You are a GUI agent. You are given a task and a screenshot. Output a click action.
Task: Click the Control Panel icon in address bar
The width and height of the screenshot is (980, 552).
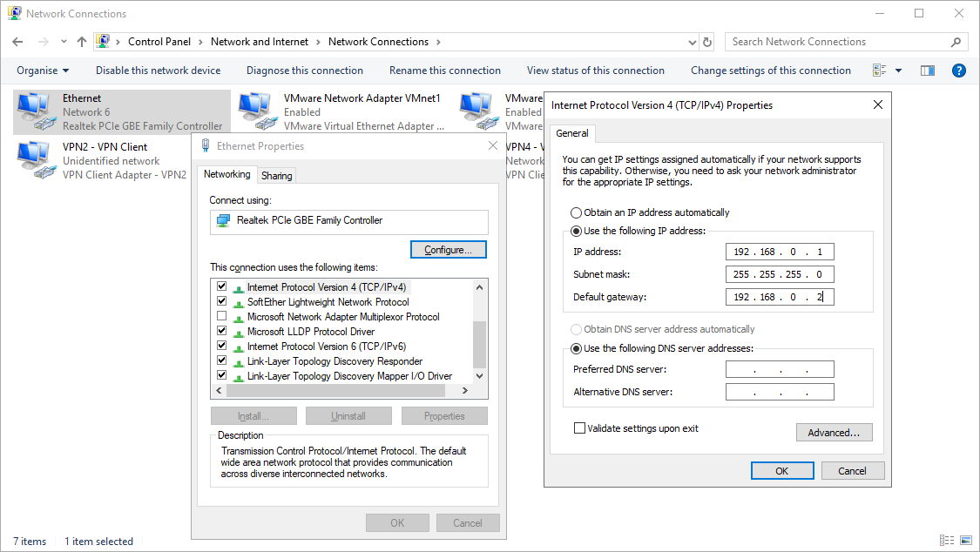pos(103,41)
